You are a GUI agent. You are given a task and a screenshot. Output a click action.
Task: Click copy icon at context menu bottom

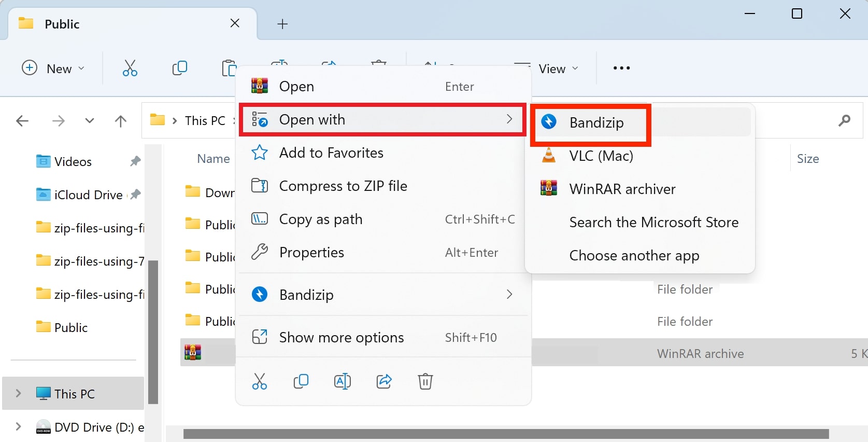click(x=301, y=381)
